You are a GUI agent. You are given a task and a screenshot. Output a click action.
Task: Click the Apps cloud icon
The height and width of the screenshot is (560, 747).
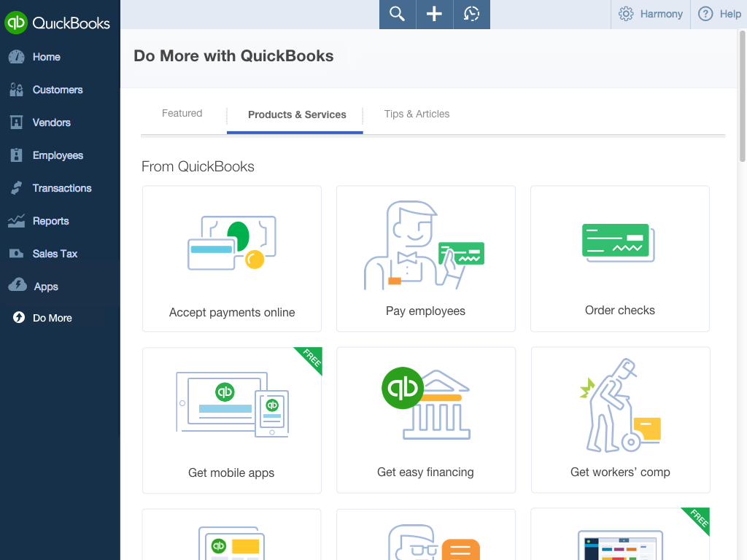pos(17,286)
